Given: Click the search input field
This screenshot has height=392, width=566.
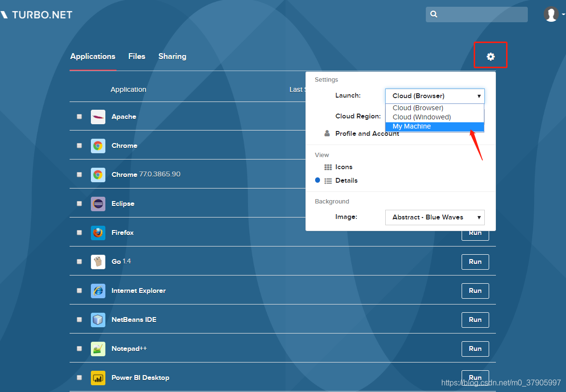Looking at the screenshot, I should point(477,15).
